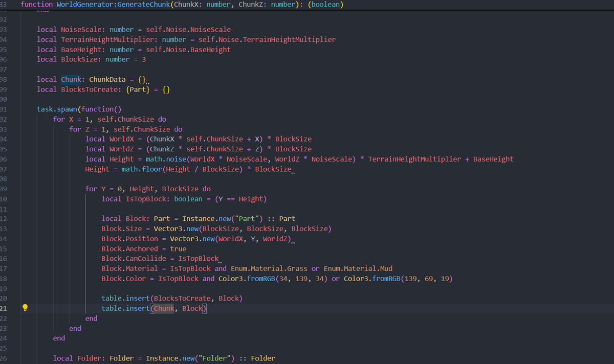Click 'local WorldZ' variable declaration

click(109, 149)
